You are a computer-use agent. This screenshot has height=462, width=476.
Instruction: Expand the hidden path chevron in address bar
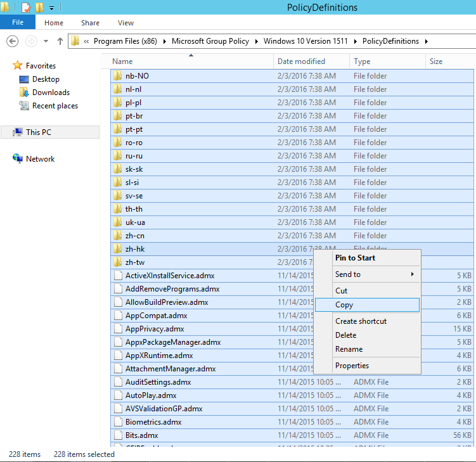click(86, 41)
